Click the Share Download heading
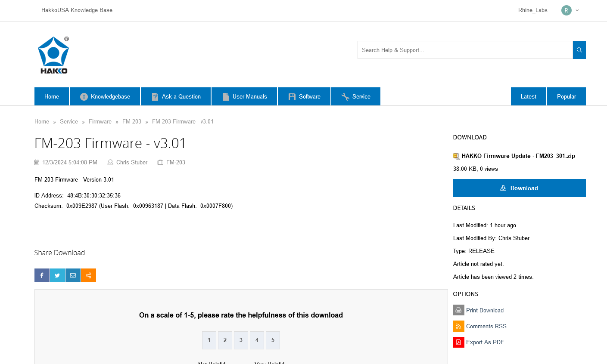 pos(59,253)
